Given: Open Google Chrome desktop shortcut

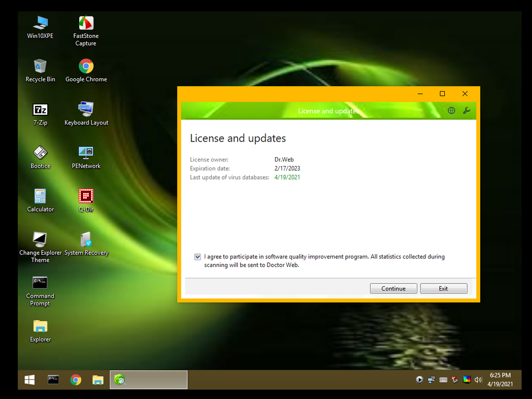Looking at the screenshot, I should 86,70.
